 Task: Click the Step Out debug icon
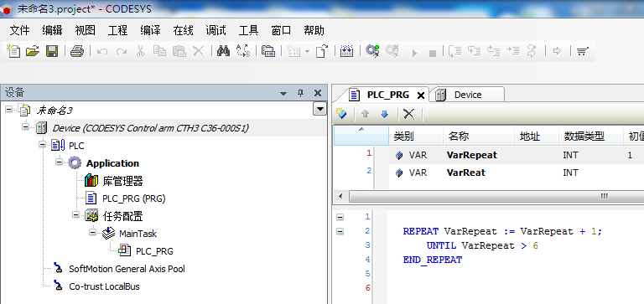click(493, 51)
